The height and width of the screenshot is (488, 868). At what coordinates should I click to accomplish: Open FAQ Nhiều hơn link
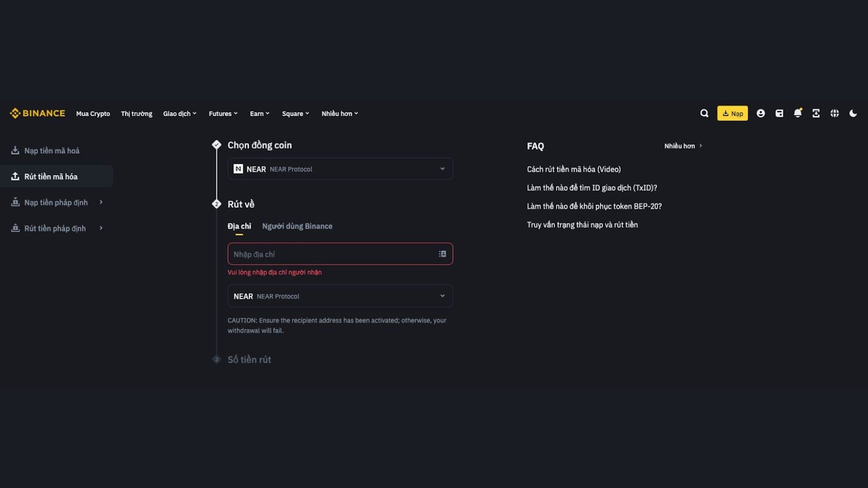(x=683, y=146)
